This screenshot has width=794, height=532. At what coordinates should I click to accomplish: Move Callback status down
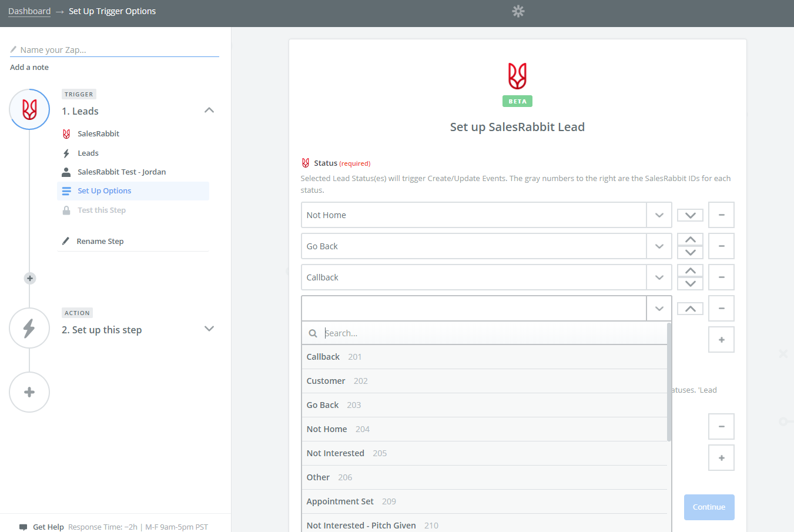tap(690, 284)
